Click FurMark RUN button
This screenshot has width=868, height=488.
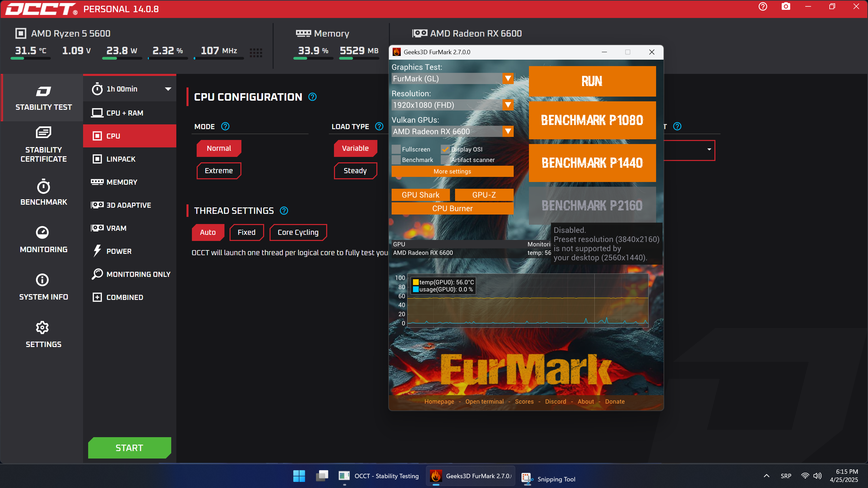pyautogui.click(x=592, y=81)
